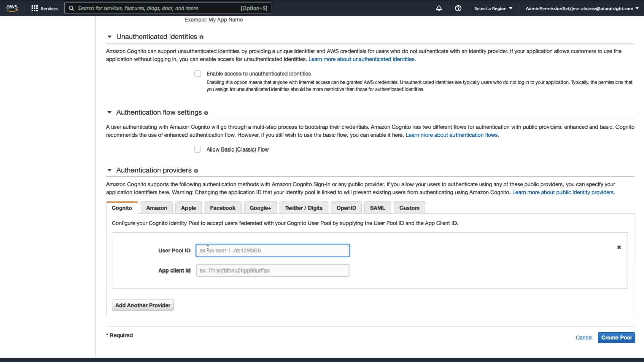
Task: Click the Create Pool button
Action: (616, 338)
